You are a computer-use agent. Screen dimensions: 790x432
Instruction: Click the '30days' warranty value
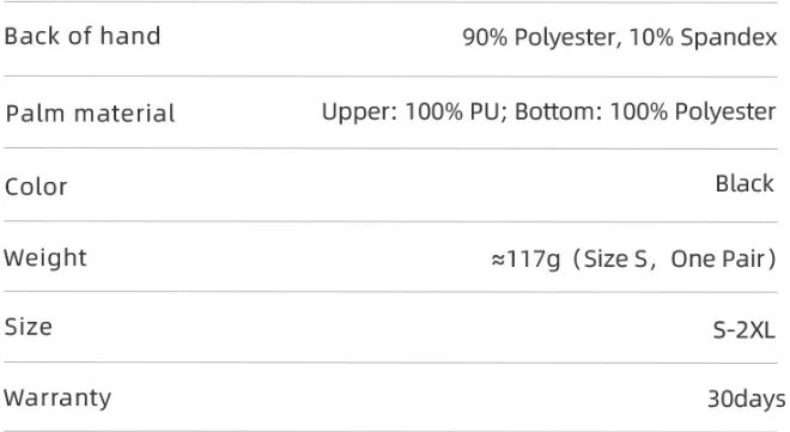click(x=747, y=399)
